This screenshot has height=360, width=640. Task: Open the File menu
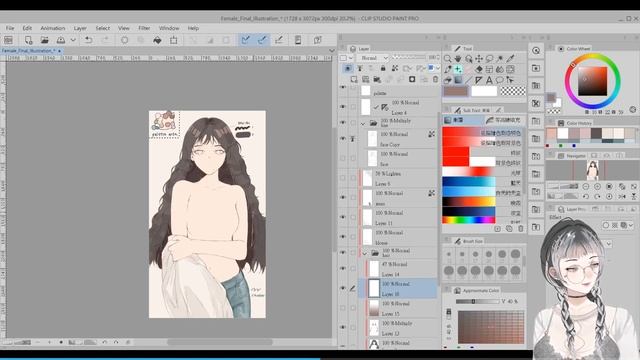point(10,28)
